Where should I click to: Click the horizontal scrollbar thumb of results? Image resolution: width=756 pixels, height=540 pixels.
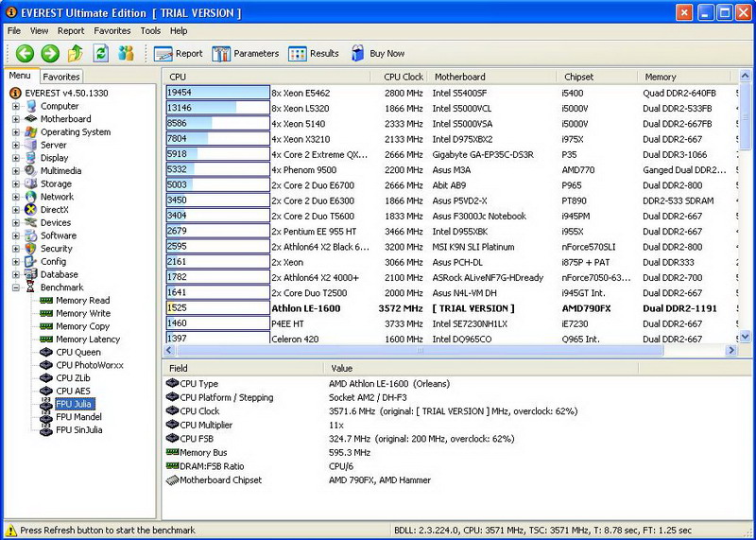(420, 350)
